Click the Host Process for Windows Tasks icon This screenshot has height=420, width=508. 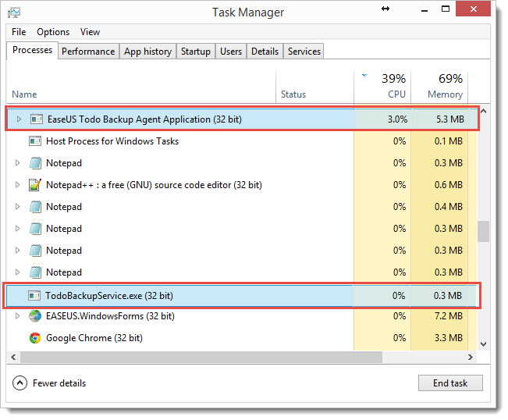pyautogui.click(x=35, y=141)
